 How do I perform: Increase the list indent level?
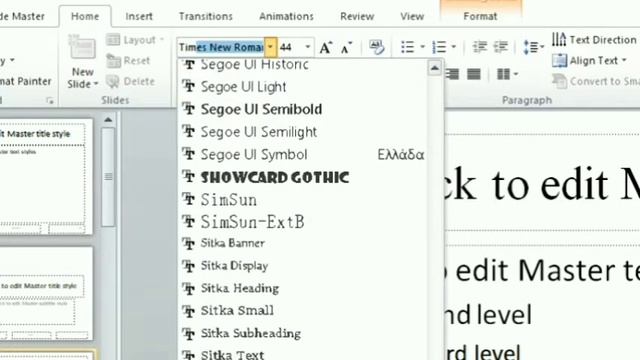coord(501,47)
